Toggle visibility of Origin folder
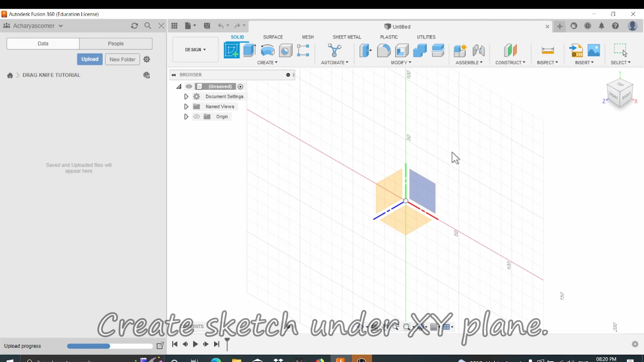The height and width of the screenshot is (362, 644). pos(196,116)
